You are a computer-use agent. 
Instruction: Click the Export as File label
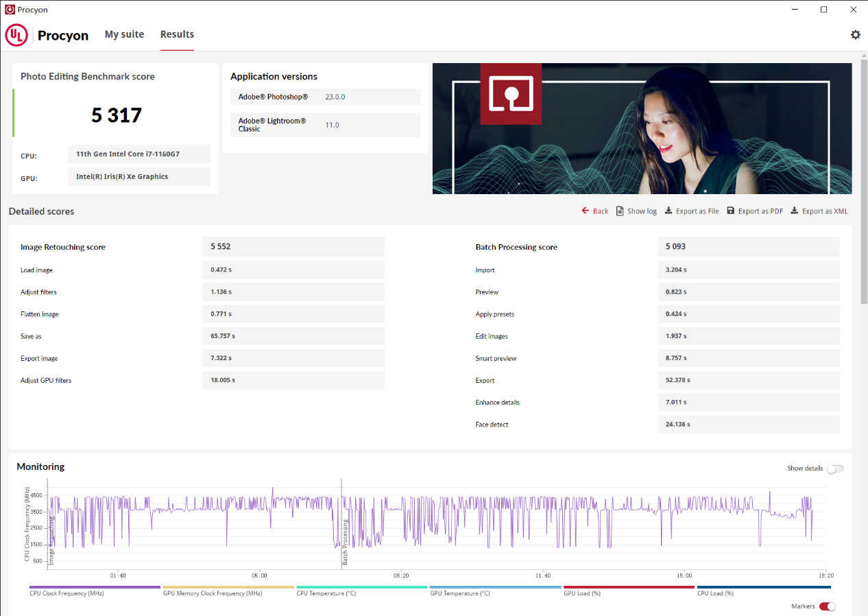pos(697,211)
